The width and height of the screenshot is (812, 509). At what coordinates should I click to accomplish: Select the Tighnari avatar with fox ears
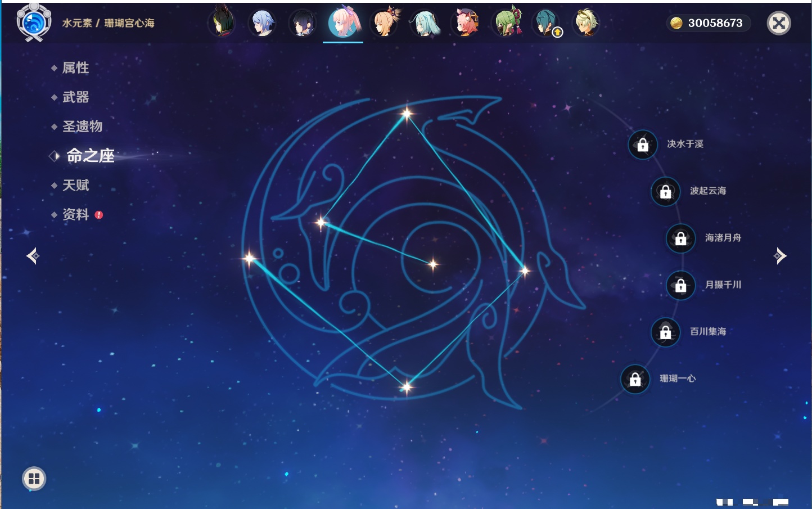click(222, 22)
